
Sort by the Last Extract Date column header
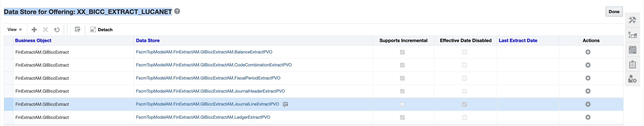click(x=518, y=41)
